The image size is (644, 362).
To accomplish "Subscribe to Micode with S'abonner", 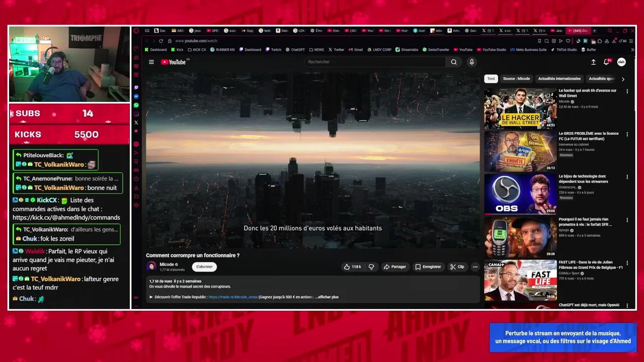I will (204, 266).
